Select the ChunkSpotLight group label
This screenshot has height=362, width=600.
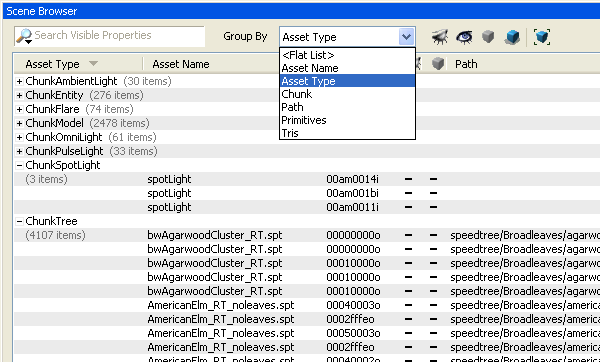63,165
